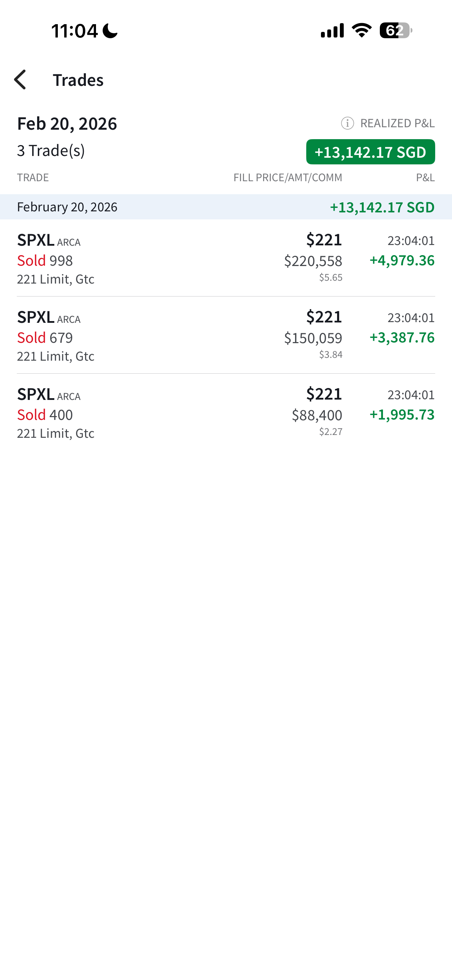This screenshot has width=452, height=980.
Task: Select the February 20, 2026 date header row
Action: [226, 207]
